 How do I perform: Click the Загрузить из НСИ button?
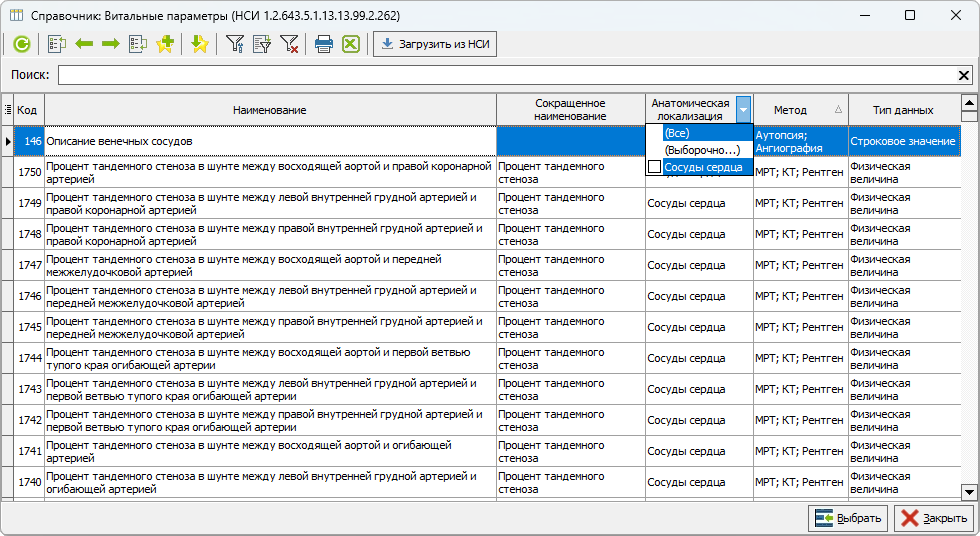click(435, 44)
